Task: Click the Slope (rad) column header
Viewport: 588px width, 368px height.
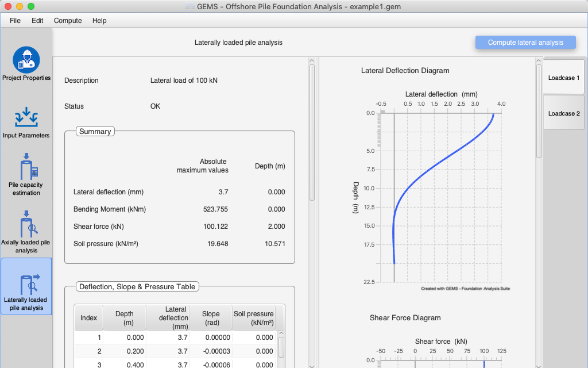Action: click(211, 318)
